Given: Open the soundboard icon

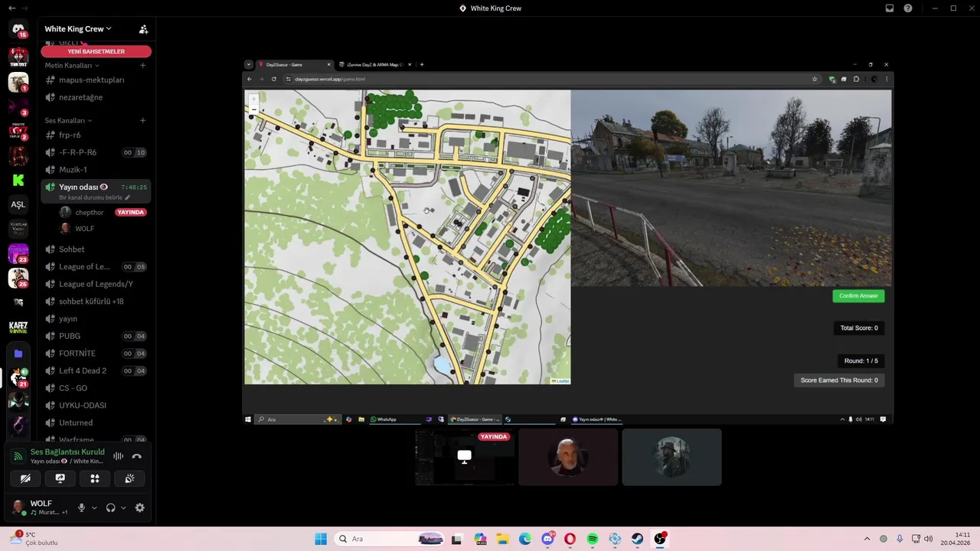Looking at the screenshot, I should pyautogui.click(x=129, y=478).
